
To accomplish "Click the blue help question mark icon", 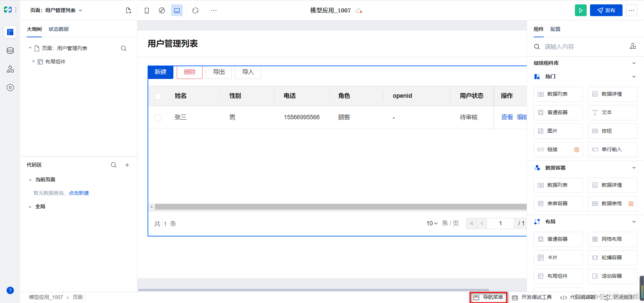I will pos(10,291).
